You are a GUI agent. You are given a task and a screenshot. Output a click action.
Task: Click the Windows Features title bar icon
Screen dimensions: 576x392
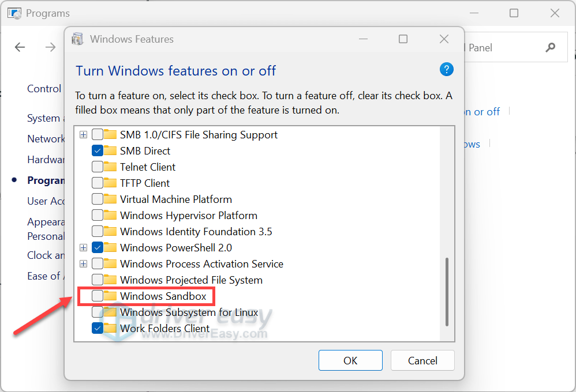pos(77,39)
